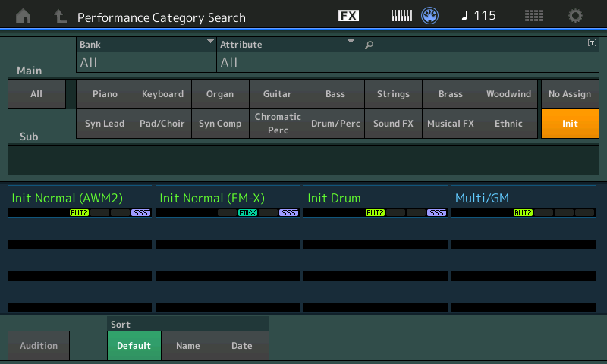This screenshot has height=364, width=607.
Task: Expand the Attribute dropdown
Action: coord(287,55)
